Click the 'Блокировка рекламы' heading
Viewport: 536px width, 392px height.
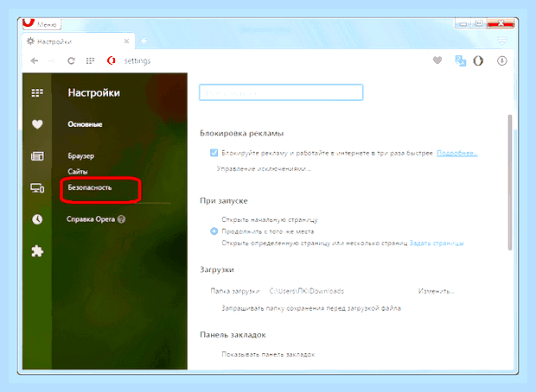pyautogui.click(x=242, y=133)
